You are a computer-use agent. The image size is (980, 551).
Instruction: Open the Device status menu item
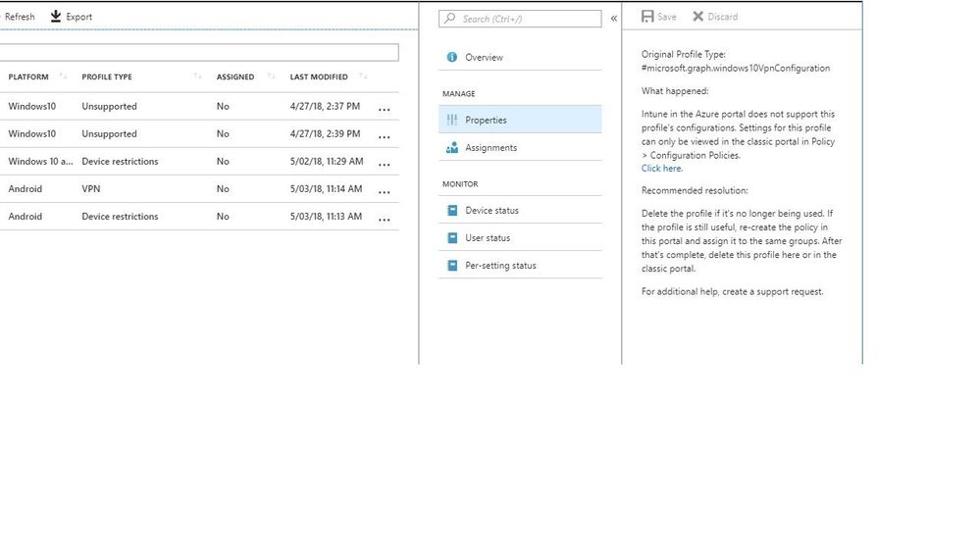pyautogui.click(x=491, y=211)
